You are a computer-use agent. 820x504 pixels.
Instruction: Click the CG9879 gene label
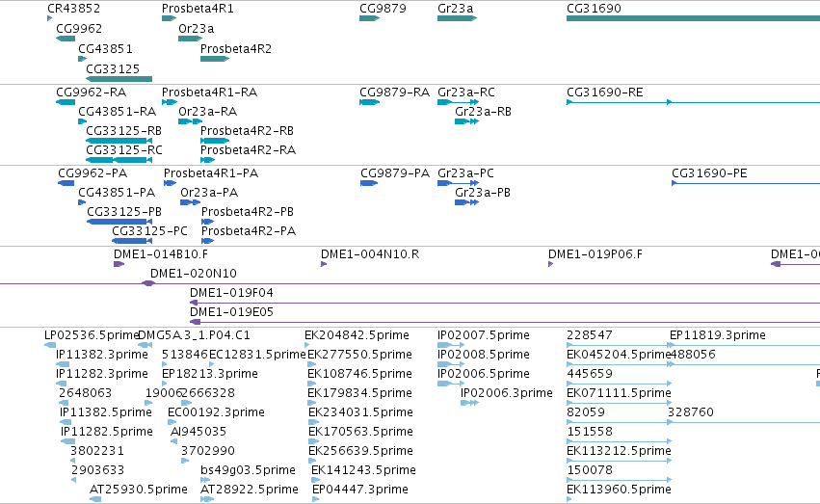coord(383,9)
